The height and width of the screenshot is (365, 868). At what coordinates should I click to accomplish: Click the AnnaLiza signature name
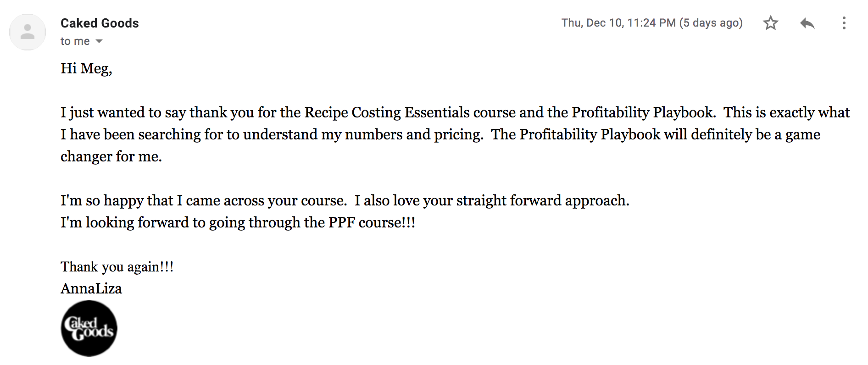91,288
